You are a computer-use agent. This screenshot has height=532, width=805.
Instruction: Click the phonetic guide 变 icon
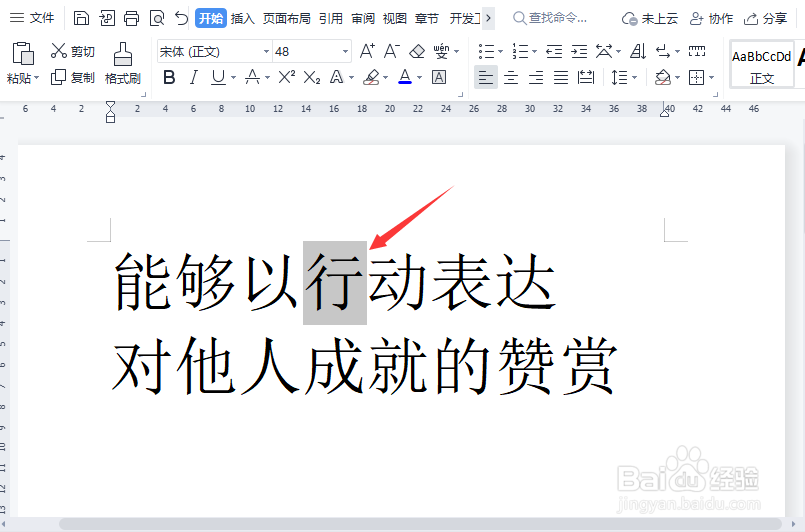(442, 51)
